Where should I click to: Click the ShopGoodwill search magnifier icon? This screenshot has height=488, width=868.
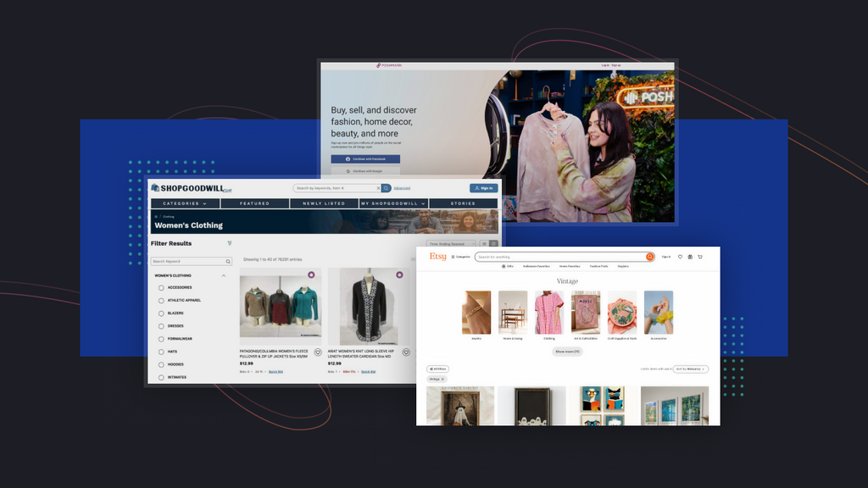[387, 188]
